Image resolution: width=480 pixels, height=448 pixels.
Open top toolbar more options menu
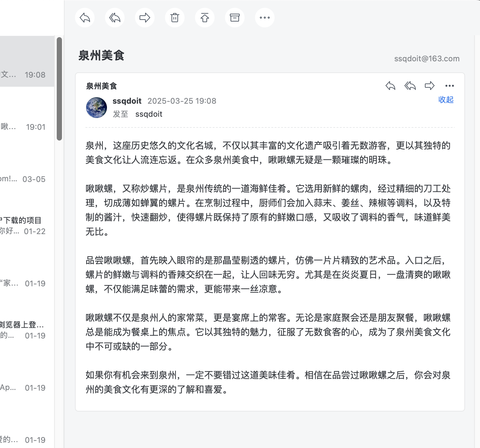[265, 18]
